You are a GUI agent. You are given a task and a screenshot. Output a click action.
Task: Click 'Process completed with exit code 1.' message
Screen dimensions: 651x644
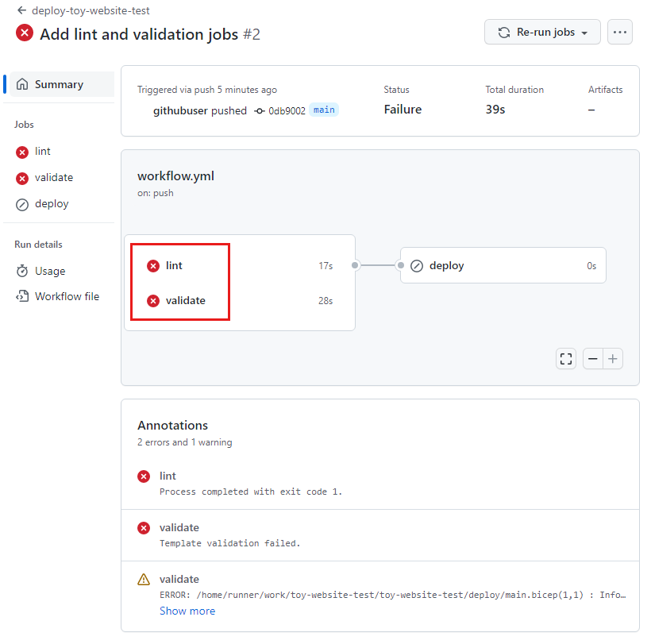click(251, 492)
